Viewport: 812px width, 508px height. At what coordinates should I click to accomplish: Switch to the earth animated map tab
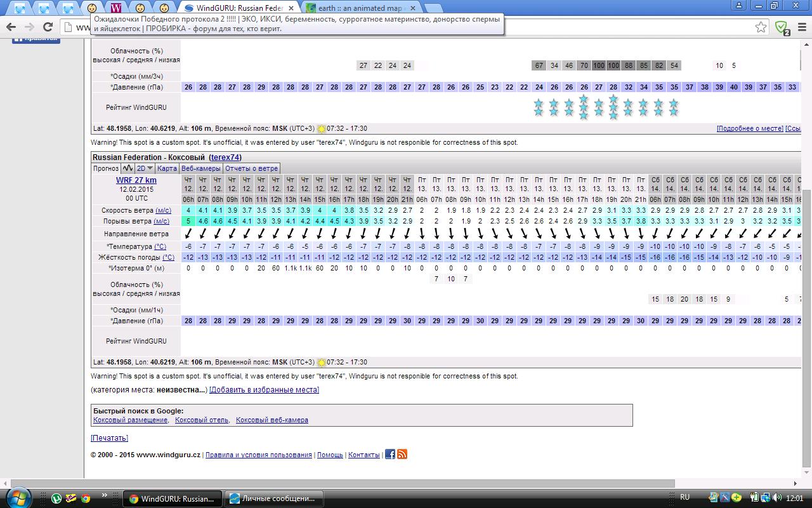[359, 8]
